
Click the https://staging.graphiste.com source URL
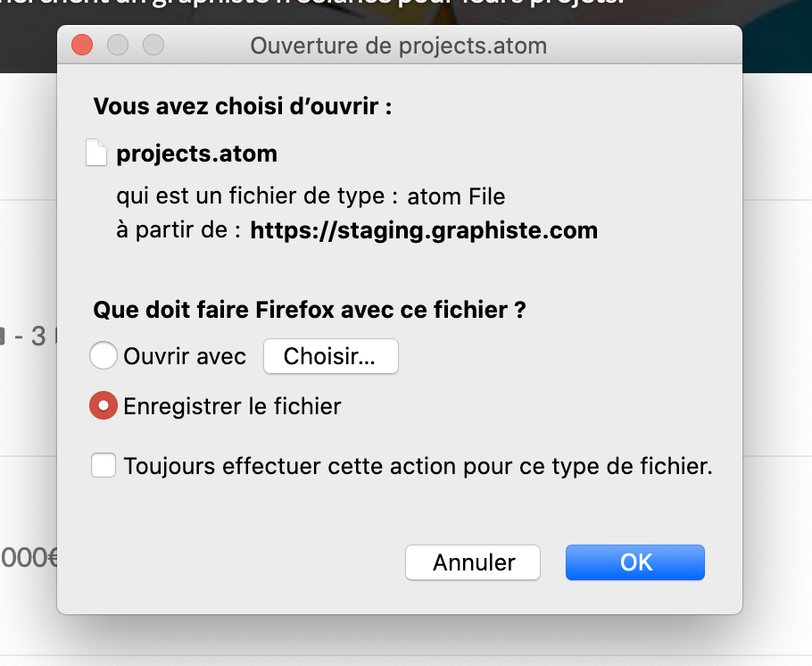pyautogui.click(x=424, y=231)
